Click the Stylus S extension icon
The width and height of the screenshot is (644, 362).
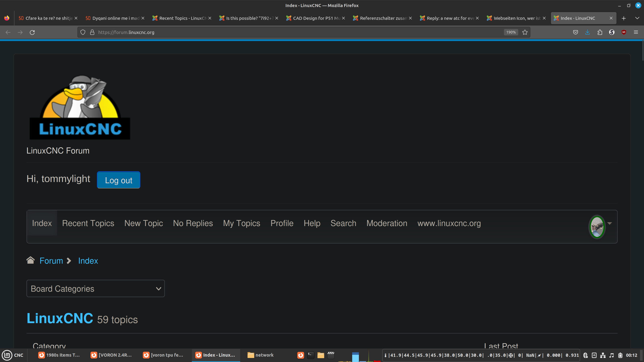(x=612, y=32)
